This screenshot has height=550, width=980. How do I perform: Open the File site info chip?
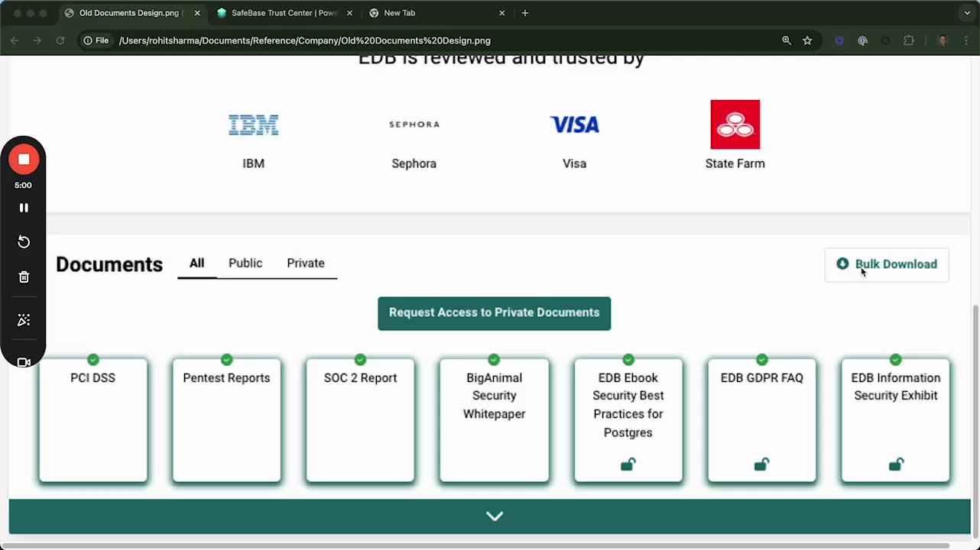tap(96, 40)
